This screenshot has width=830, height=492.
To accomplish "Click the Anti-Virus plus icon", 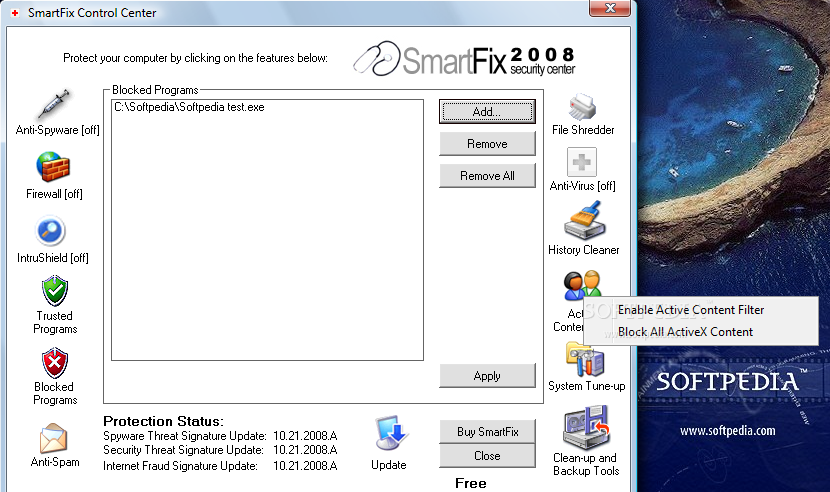I will pyautogui.click(x=582, y=162).
